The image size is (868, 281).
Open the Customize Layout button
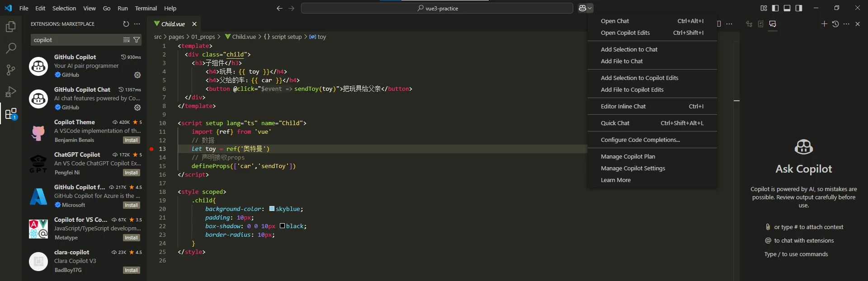(764, 8)
